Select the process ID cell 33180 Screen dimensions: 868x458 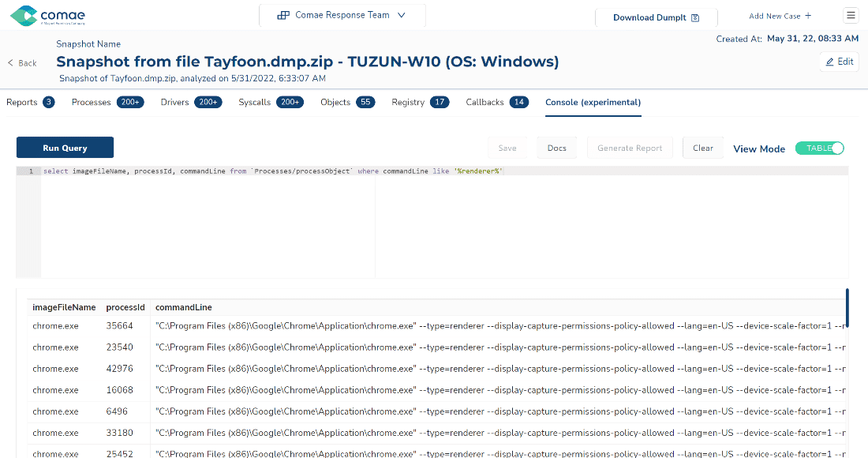point(120,433)
